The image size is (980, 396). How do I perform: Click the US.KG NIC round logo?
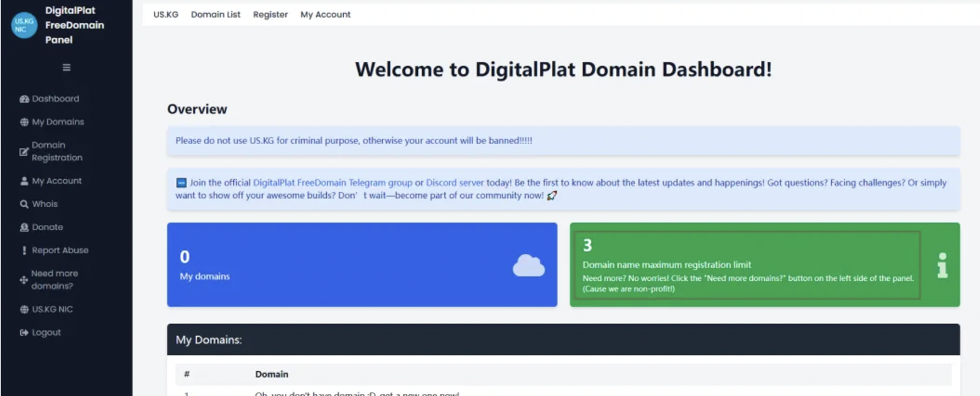24,26
